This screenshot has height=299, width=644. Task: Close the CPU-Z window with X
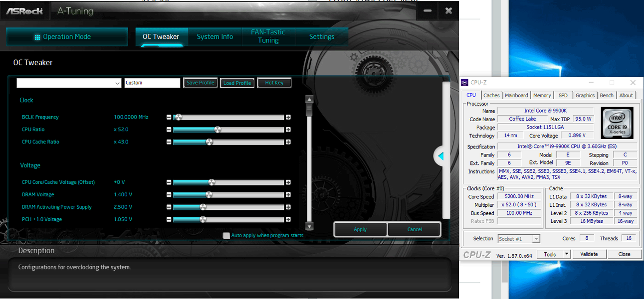click(x=633, y=83)
